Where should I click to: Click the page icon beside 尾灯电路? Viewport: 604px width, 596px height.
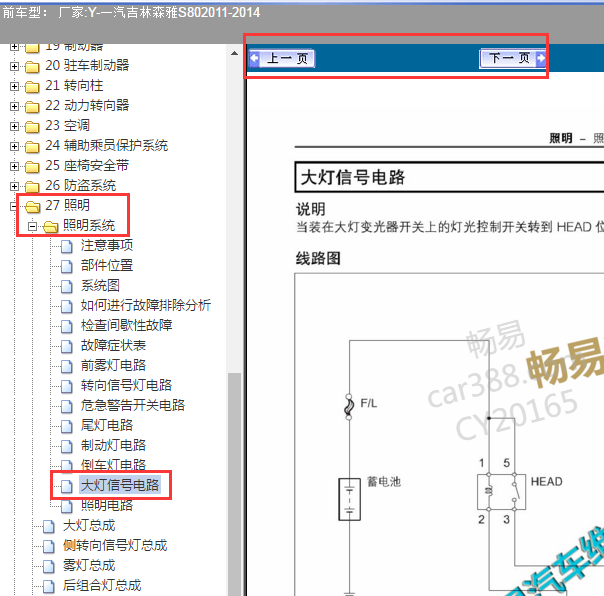(x=67, y=427)
